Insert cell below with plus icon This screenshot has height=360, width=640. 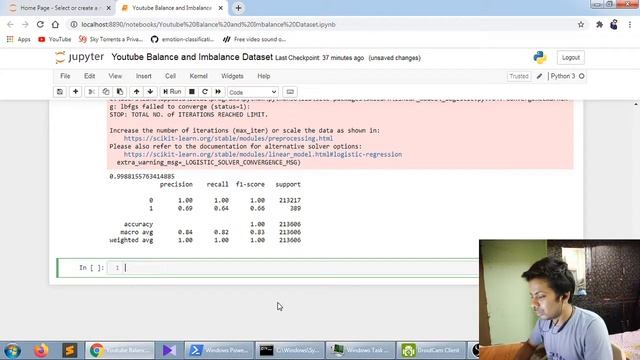click(76, 92)
